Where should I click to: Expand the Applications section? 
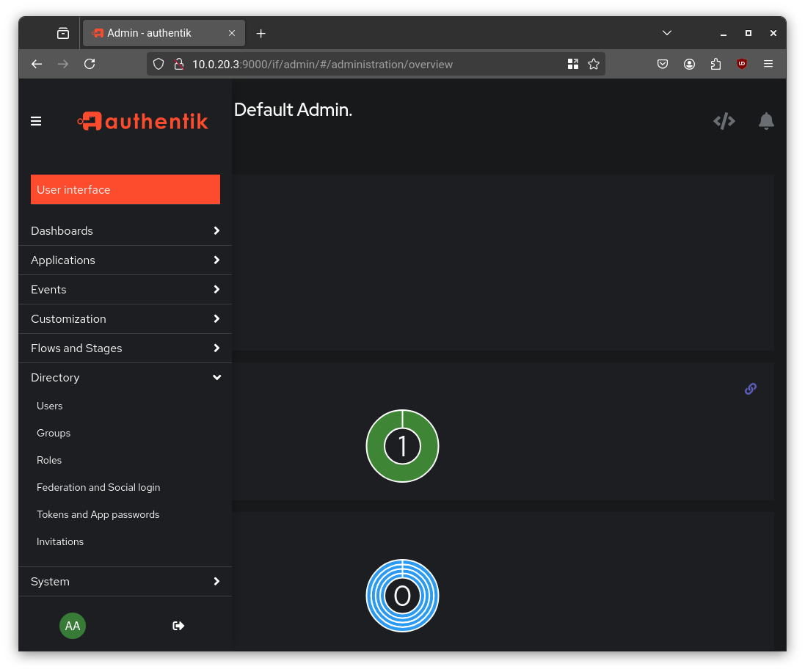point(125,260)
